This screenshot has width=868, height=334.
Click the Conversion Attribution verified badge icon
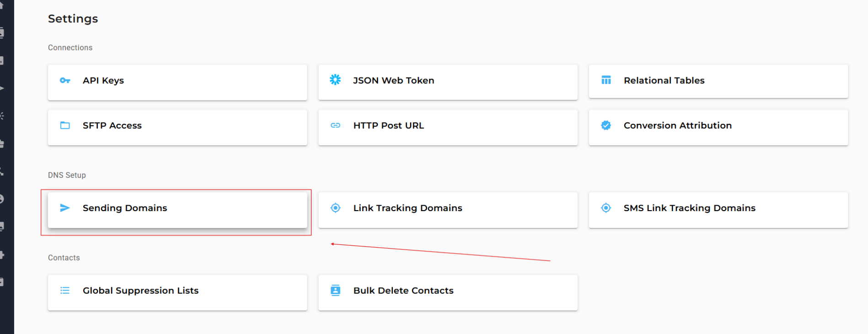pos(606,125)
